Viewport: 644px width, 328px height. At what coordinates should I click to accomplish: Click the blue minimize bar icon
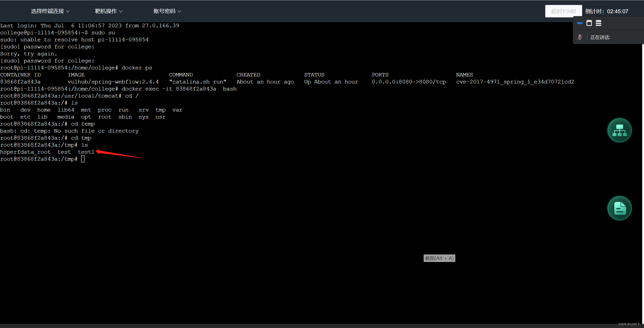pos(580,23)
